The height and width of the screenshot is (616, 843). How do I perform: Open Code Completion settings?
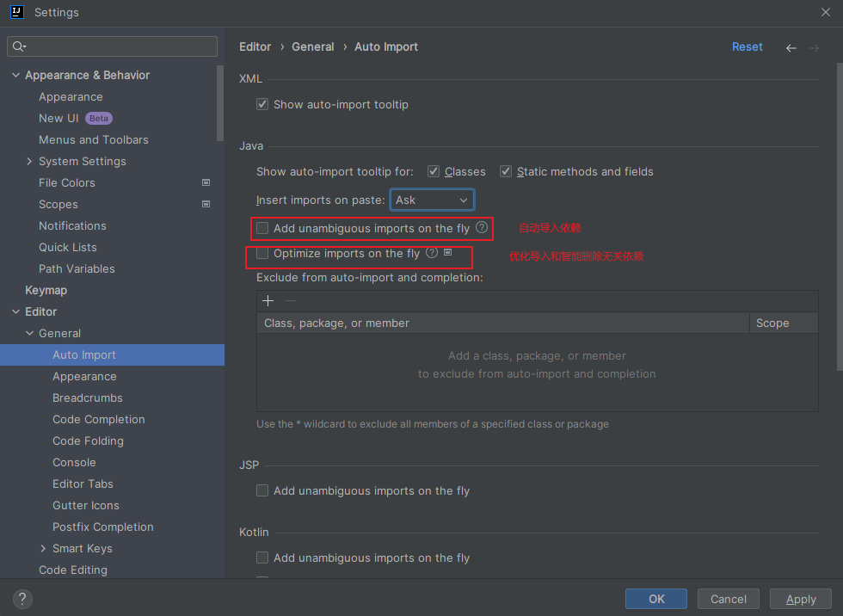(x=99, y=419)
